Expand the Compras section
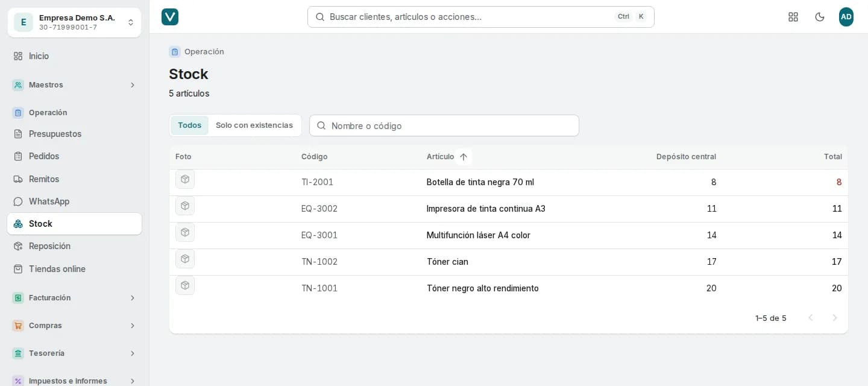This screenshot has width=868, height=386. tap(74, 326)
